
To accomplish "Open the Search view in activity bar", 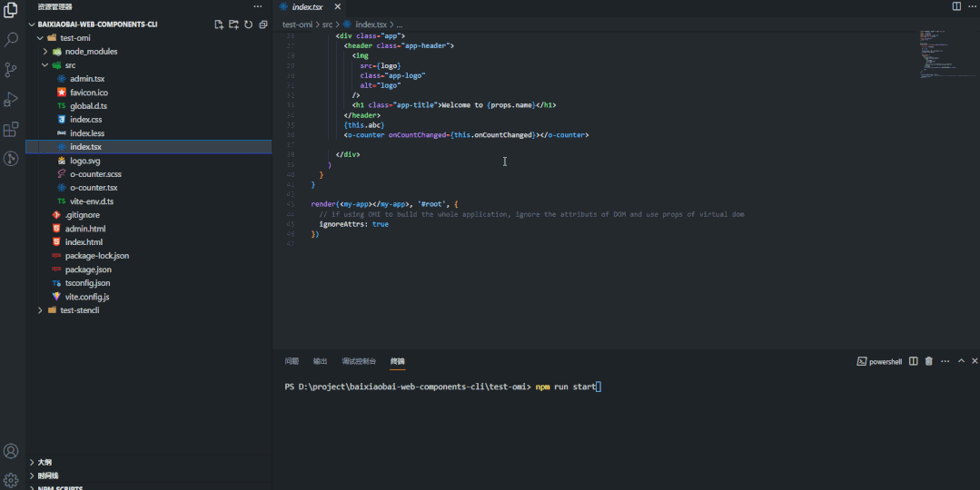I will click(x=11, y=40).
